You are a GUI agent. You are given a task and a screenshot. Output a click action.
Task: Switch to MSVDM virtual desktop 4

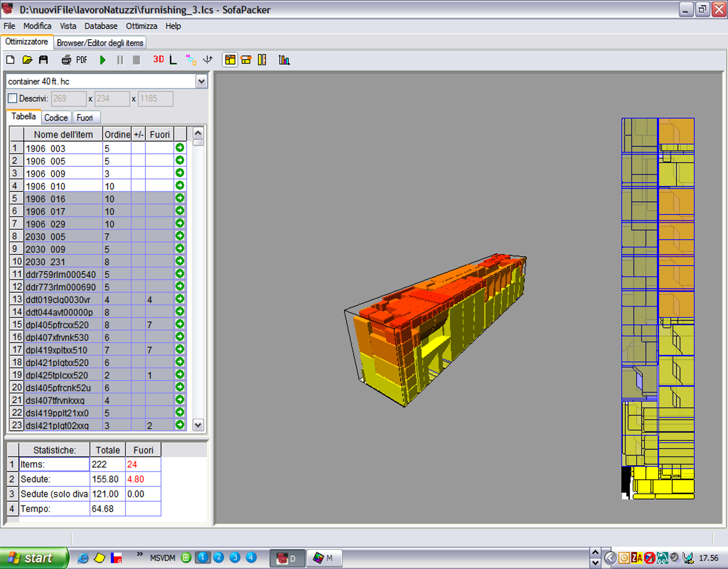pyautogui.click(x=251, y=557)
